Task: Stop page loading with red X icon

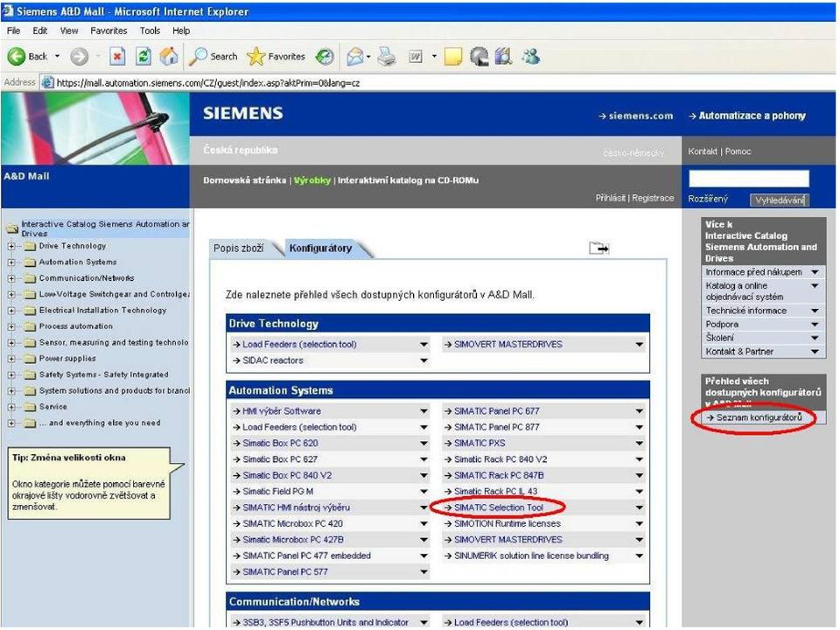Action: (x=117, y=56)
